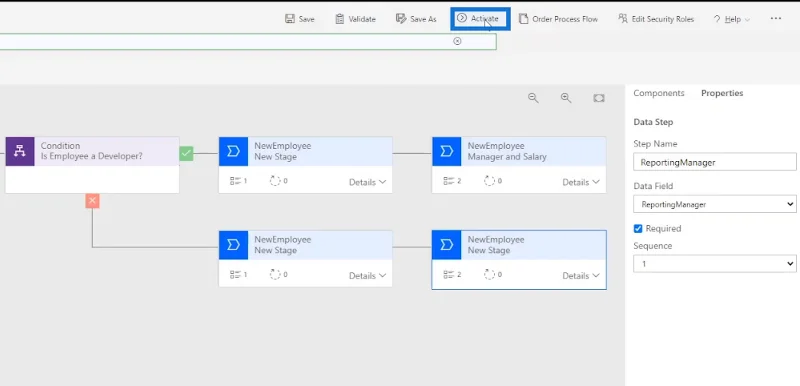Open the more options ellipsis menu

[x=776, y=18]
